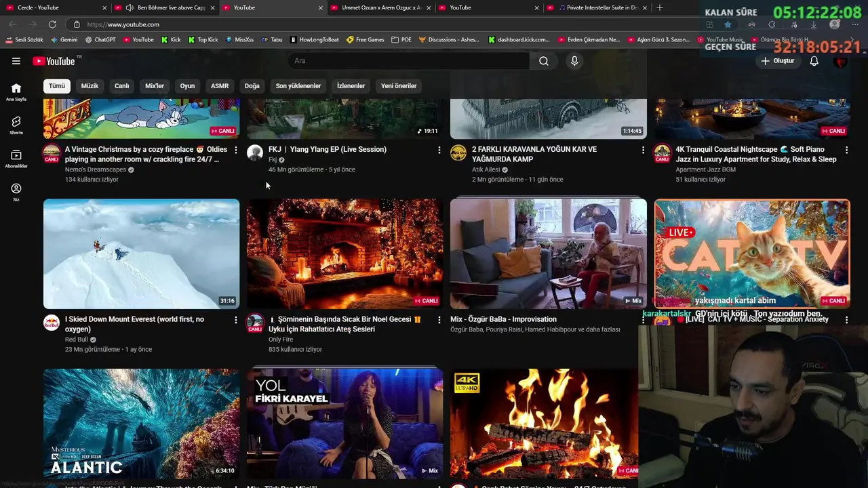The width and height of the screenshot is (868, 488).
Task: Open Atik Ailesi channel avatar
Action: (458, 152)
